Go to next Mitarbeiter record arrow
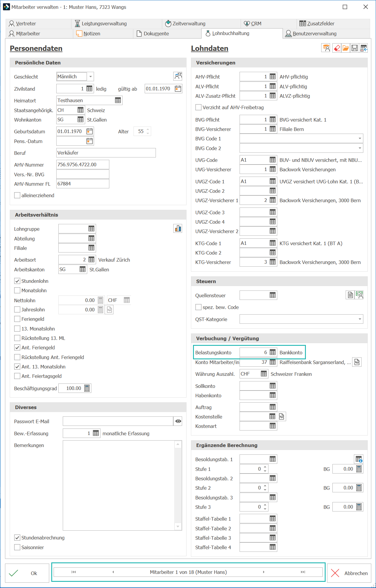 point(264,572)
